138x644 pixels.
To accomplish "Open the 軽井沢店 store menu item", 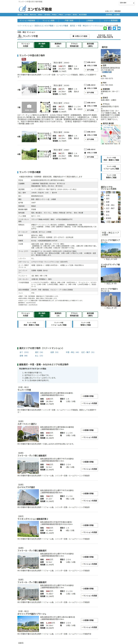I will (33, 14).
